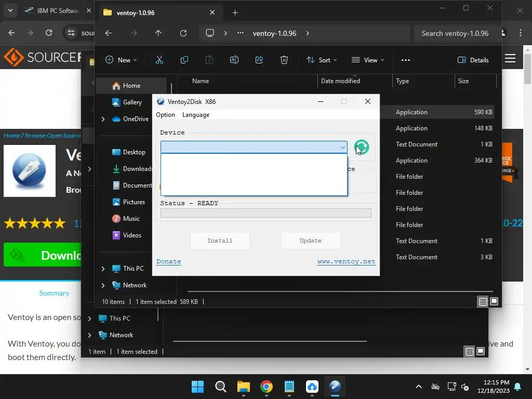Open the See more ellipsis menu in Explorer toolbar
Screen dimensions: 532x399
click(x=405, y=60)
